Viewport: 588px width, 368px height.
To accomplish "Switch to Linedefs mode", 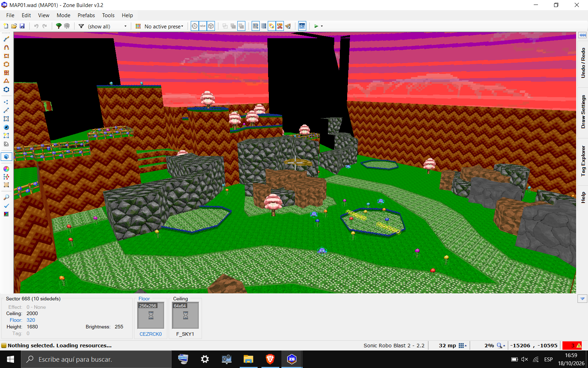I will (x=6, y=110).
